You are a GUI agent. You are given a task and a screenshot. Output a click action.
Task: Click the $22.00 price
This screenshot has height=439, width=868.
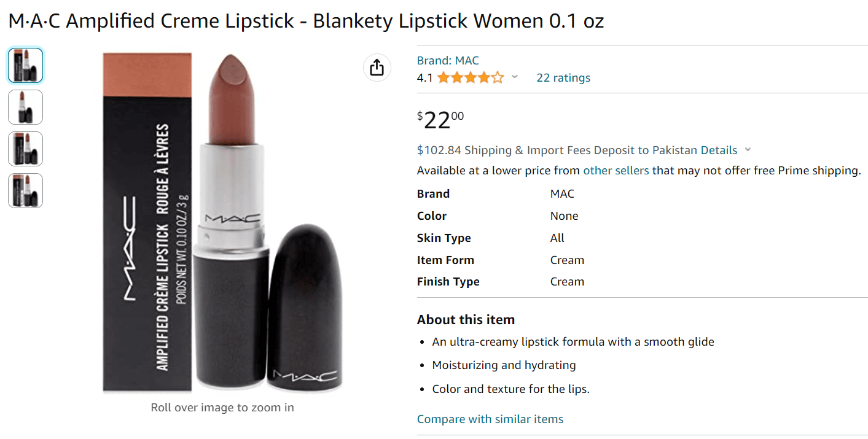(x=440, y=120)
